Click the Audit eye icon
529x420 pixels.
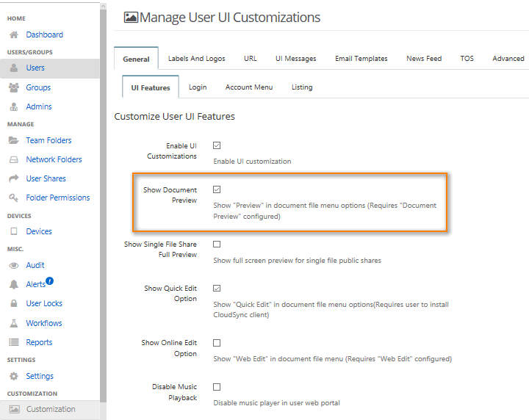coord(13,265)
